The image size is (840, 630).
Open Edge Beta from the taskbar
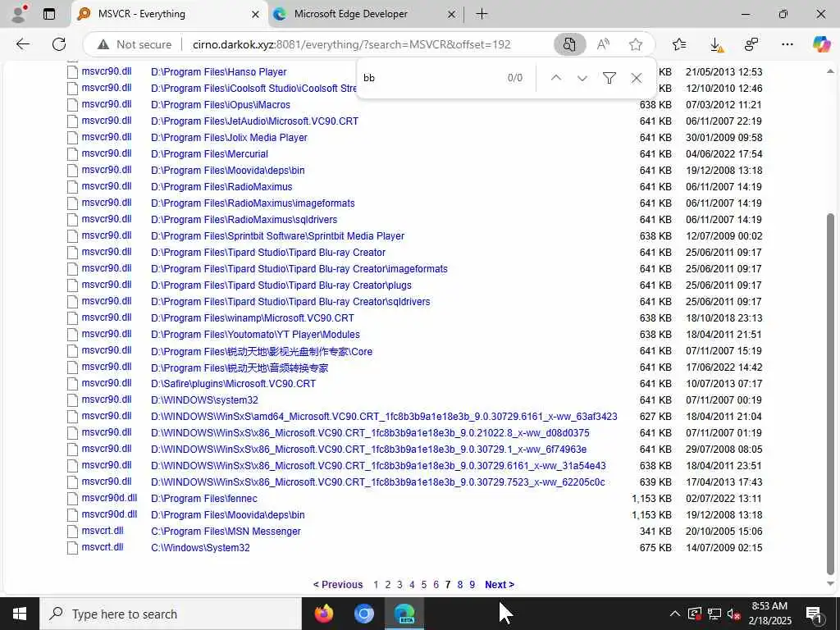click(404, 614)
